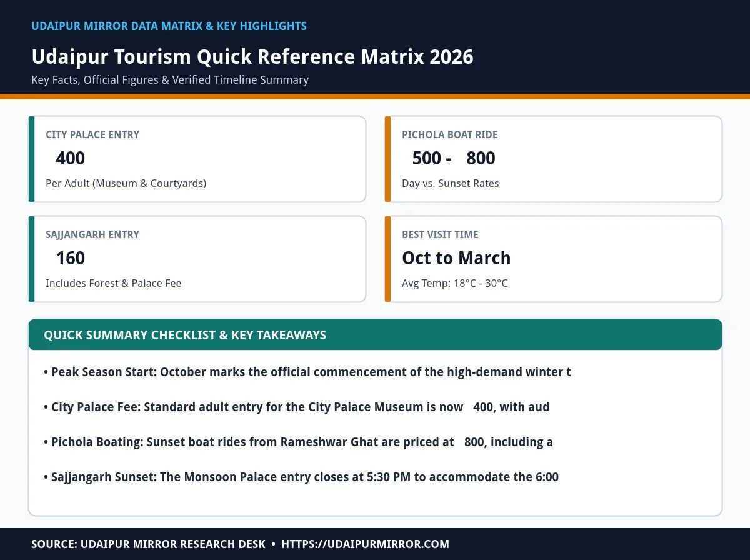Open the https://udaipurmirror.com footer link
Image resolution: width=750 pixels, height=560 pixels.
point(366,544)
